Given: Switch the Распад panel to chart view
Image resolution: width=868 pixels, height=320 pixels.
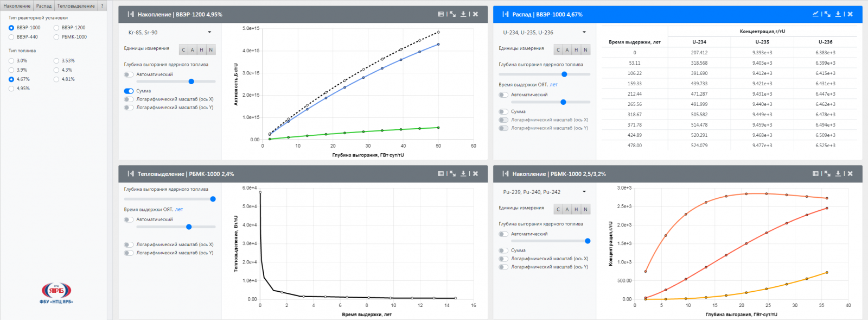Looking at the screenshot, I should (815, 14).
